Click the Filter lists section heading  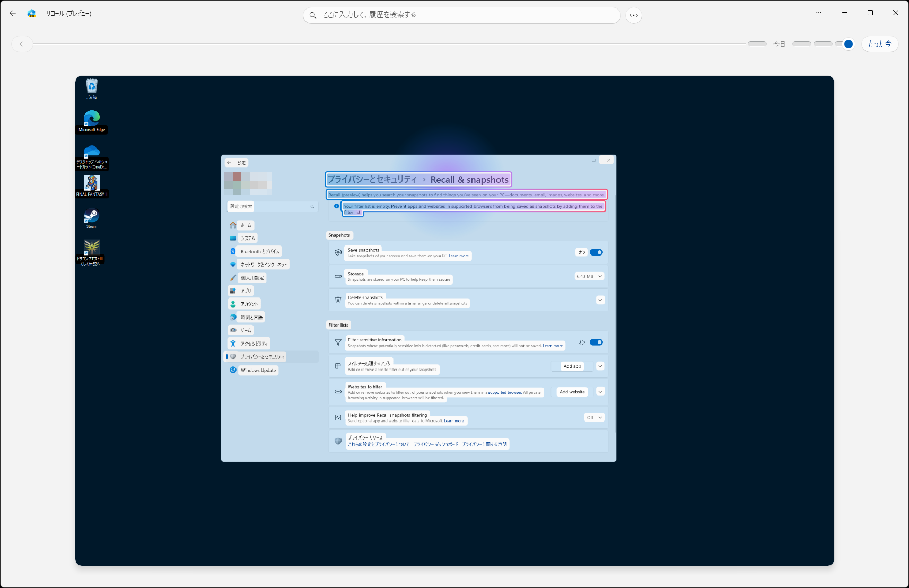click(338, 325)
